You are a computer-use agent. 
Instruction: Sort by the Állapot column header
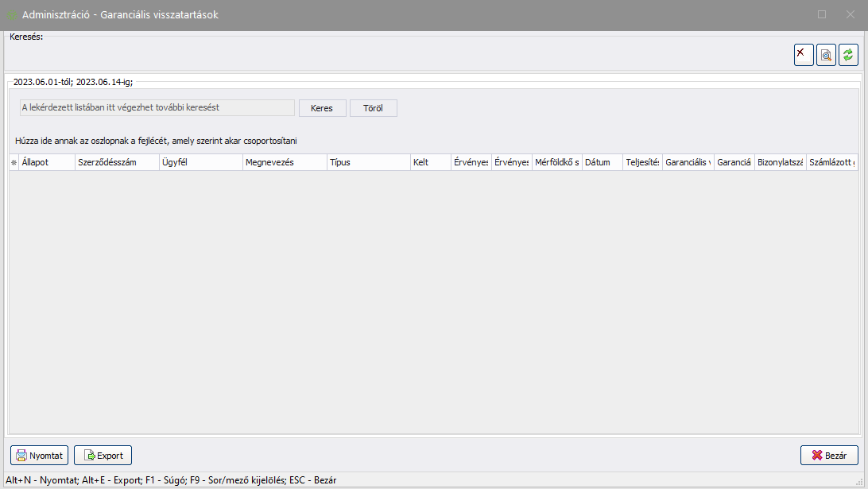click(x=47, y=162)
